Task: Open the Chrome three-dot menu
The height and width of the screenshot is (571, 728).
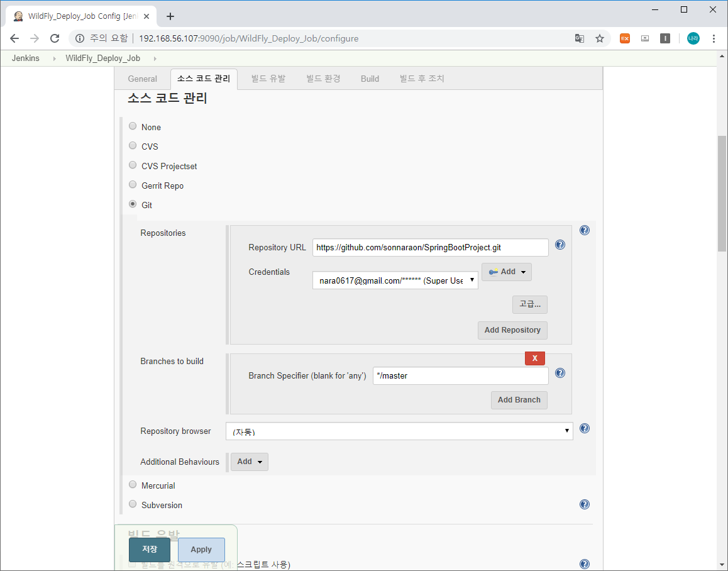Action: click(714, 38)
